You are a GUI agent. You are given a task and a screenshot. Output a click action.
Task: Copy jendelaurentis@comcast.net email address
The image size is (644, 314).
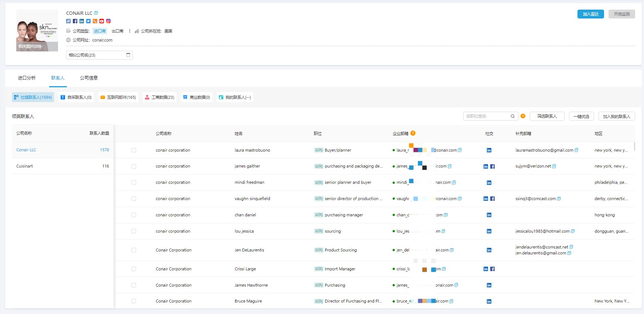pos(571,247)
